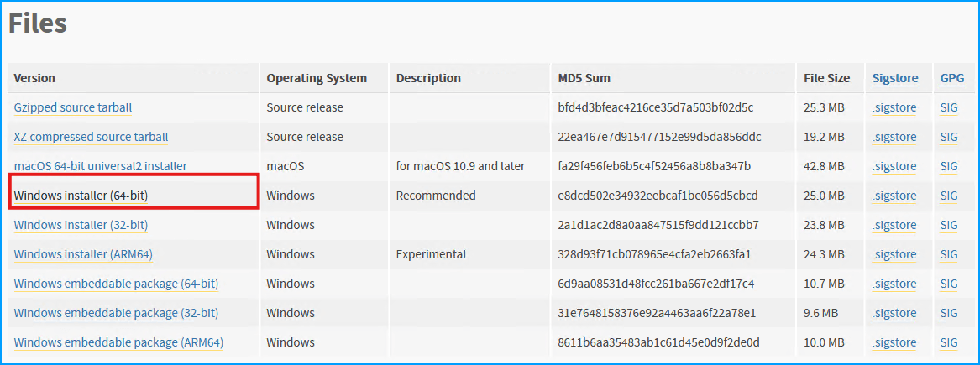Click Windows installer (64-bit) link
The width and height of the screenshot is (980, 365).
pyautogui.click(x=81, y=196)
